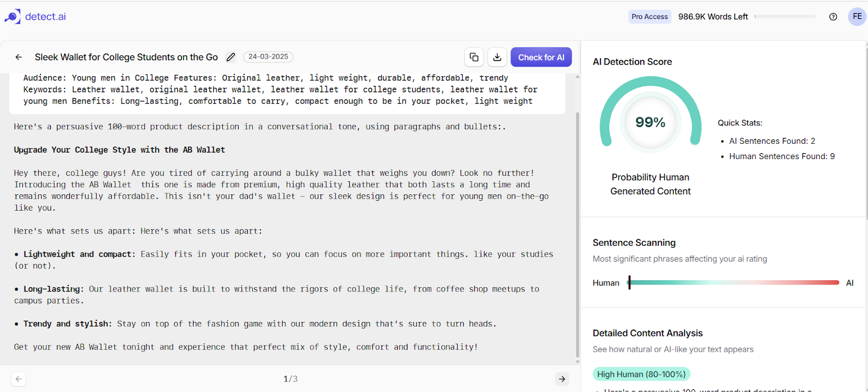Copy the text using the copy icon
The image size is (868, 392).
(x=474, y=57)
